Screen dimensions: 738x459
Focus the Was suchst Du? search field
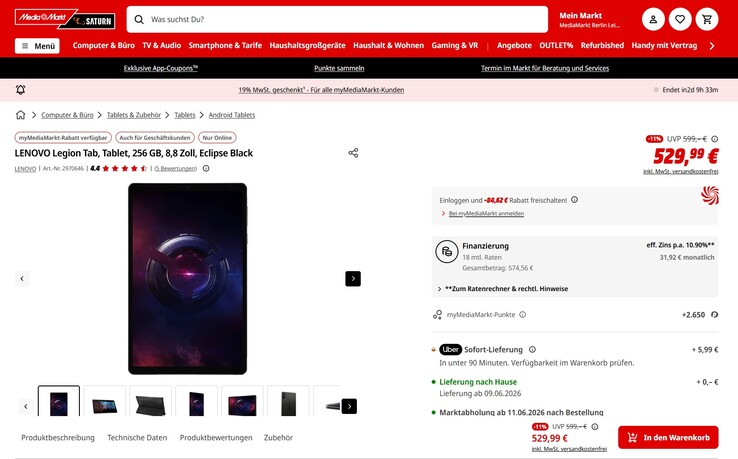337,19
